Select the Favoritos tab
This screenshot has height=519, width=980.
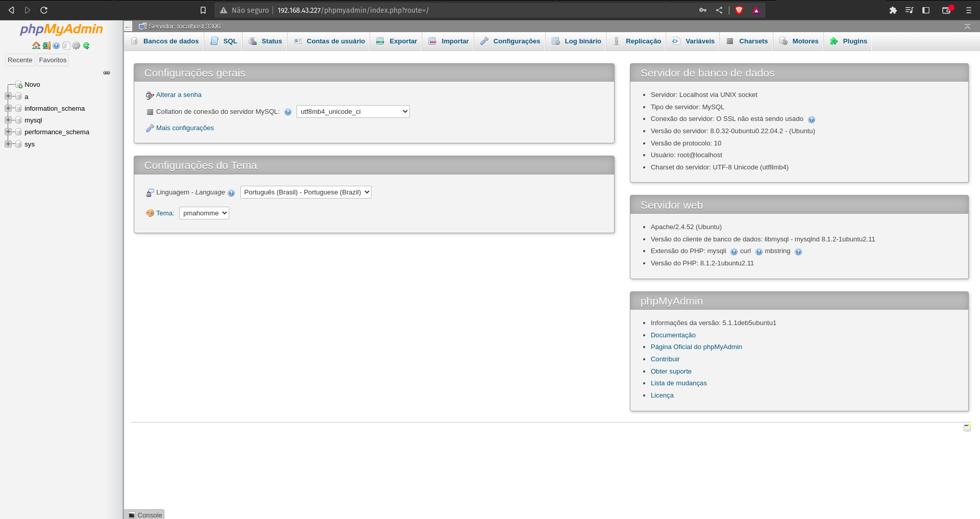coord(53,60)
